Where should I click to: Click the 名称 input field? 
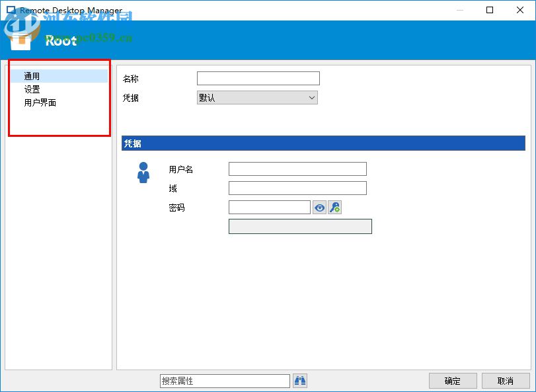coord(258,78)
